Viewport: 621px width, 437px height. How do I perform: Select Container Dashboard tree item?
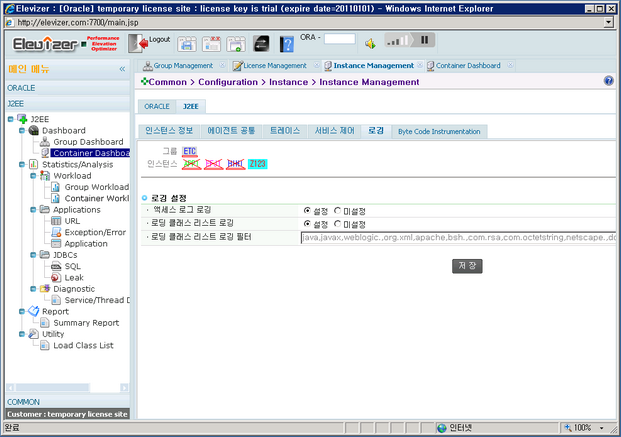pos(91,153)
